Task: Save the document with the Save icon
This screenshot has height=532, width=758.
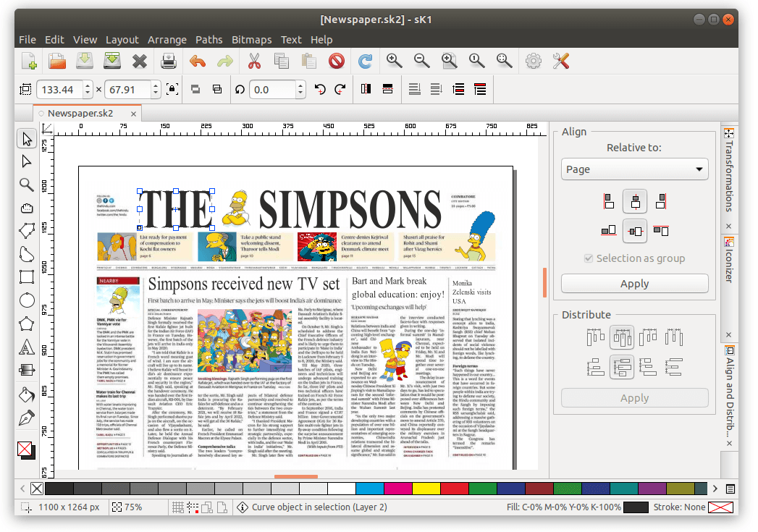Action: [x=85, y=62]
